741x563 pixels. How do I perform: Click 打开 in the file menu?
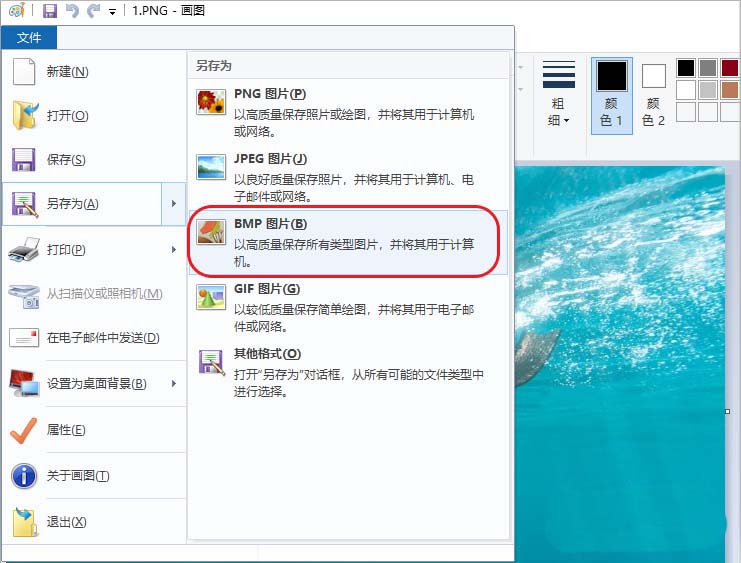67,116
